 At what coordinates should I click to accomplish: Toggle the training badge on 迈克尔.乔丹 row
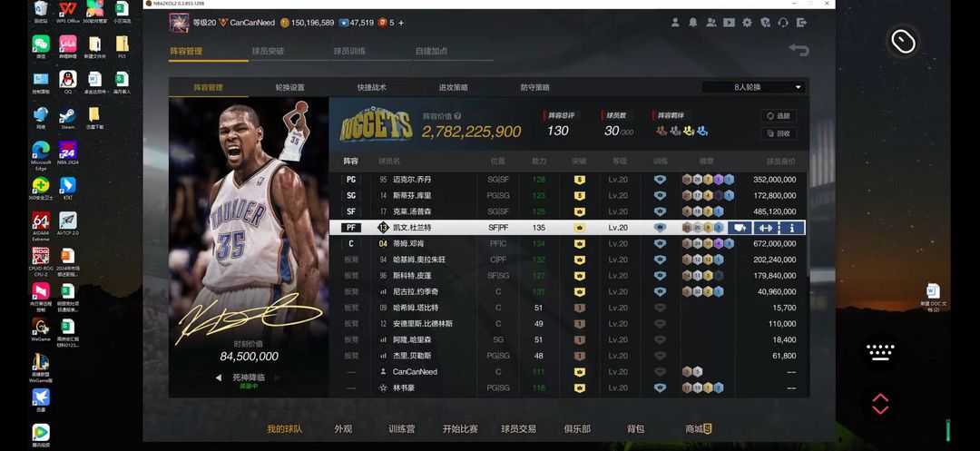660,180
